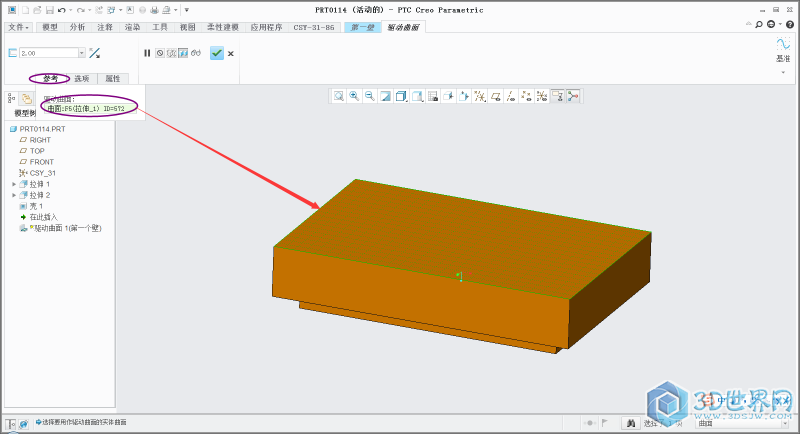Screen dimensions: 800x434
Task: Toggle datum axis display
Action: [511, 96]
